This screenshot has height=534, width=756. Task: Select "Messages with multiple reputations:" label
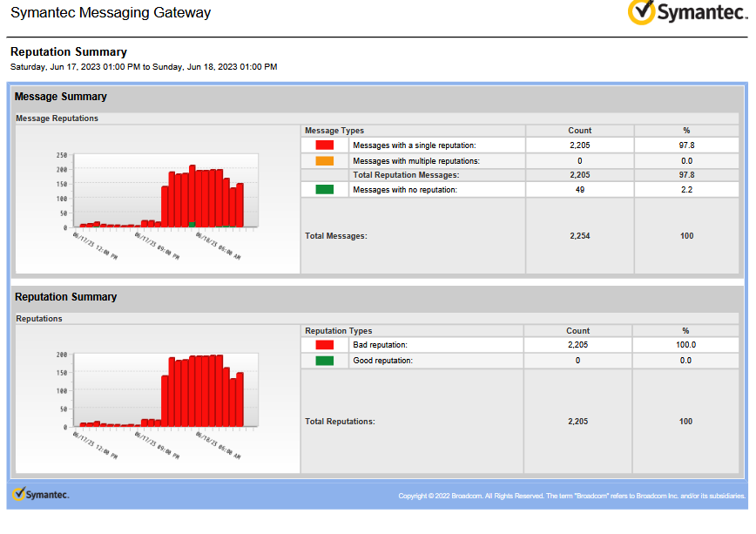coord(416,161)
